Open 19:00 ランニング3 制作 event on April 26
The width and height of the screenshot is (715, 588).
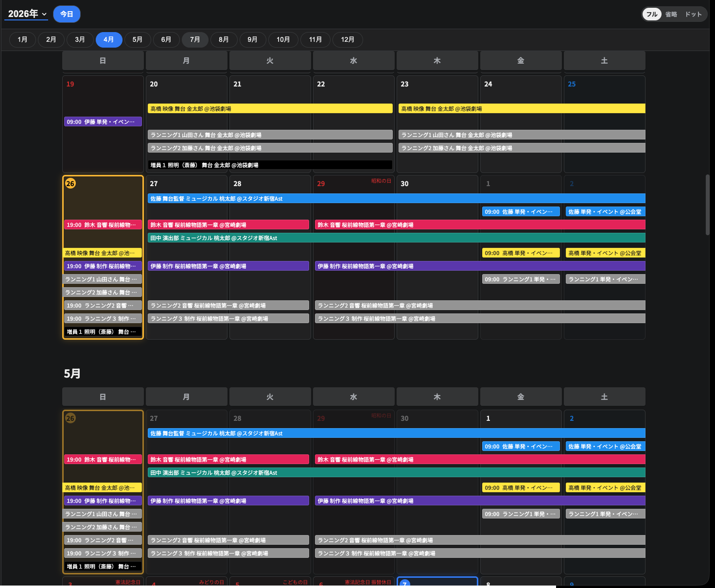coord(103,318)
